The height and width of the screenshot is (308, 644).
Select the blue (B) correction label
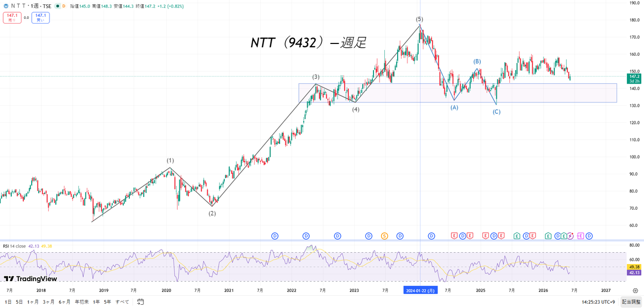pyautogui.click(x=477, y=62)
